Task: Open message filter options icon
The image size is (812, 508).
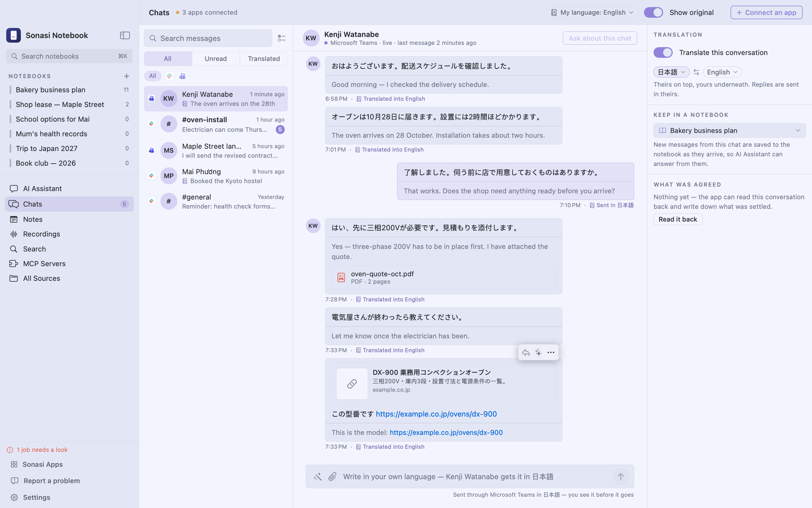Action: pyautogui.click(x=281, y=38)
